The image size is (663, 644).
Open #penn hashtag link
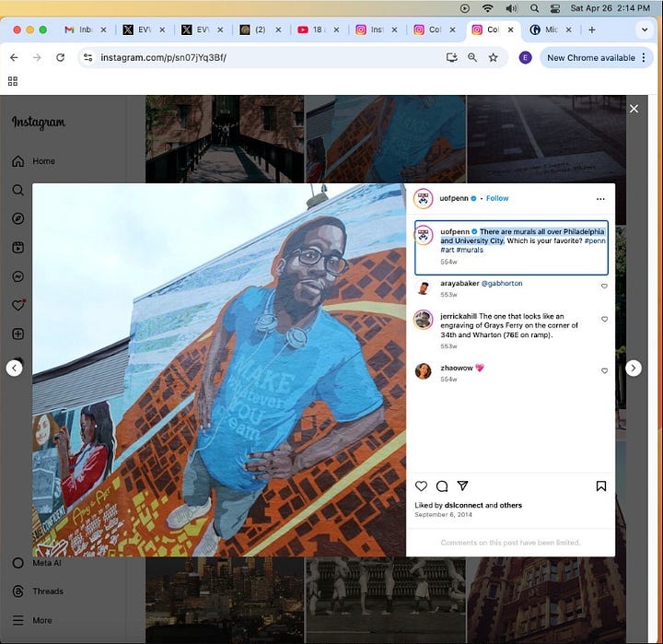595,240
